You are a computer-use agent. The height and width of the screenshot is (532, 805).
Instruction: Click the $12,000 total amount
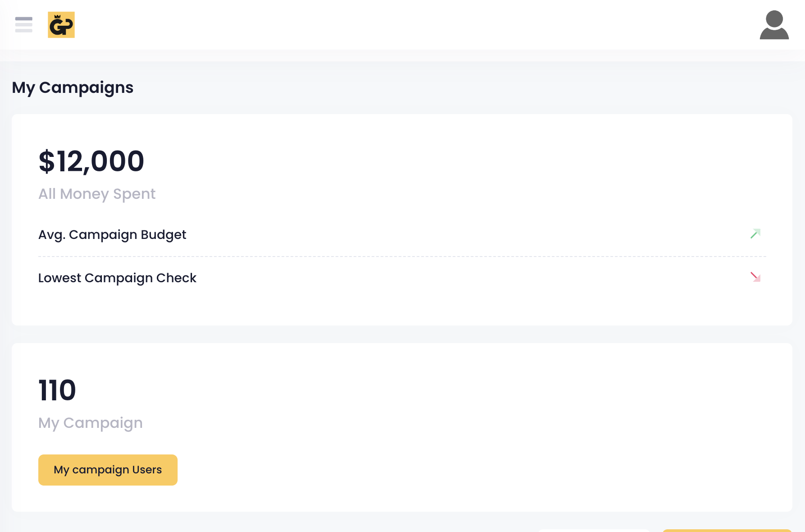tap(91, 161)
